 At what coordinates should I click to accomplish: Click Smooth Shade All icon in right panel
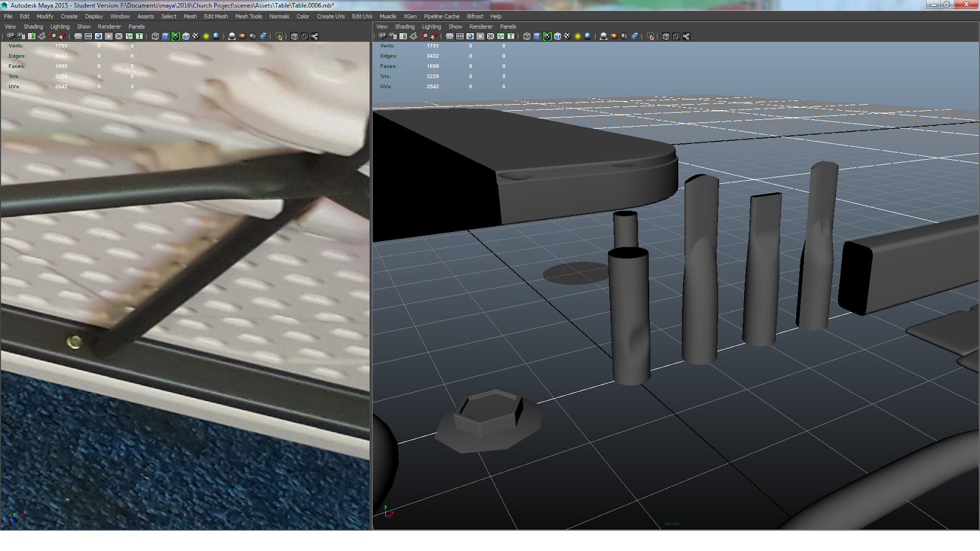pyautogui.click(x=537, y=36)
